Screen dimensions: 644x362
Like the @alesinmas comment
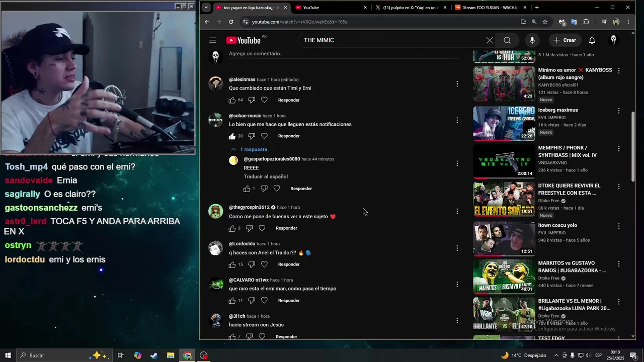(x=232, y=100)
